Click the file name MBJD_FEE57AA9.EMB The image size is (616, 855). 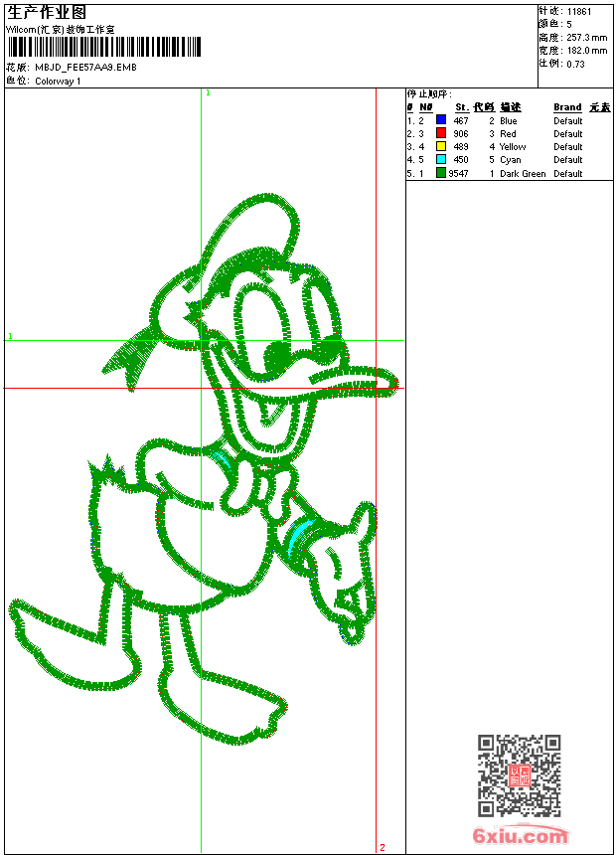point(85,67)
